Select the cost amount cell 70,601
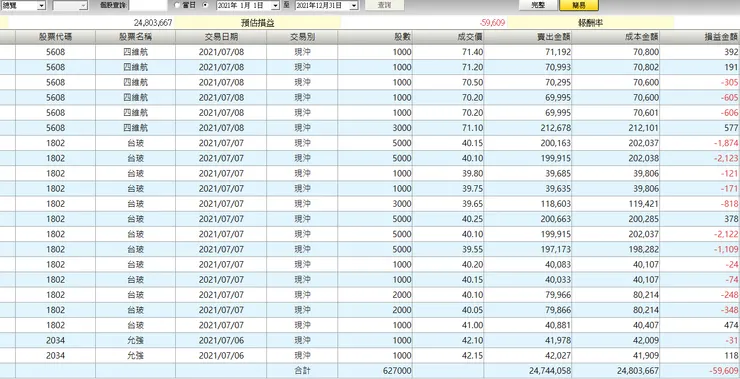This screenshot has width=740, height=379. pyautogui.click(x=616, y=112)
